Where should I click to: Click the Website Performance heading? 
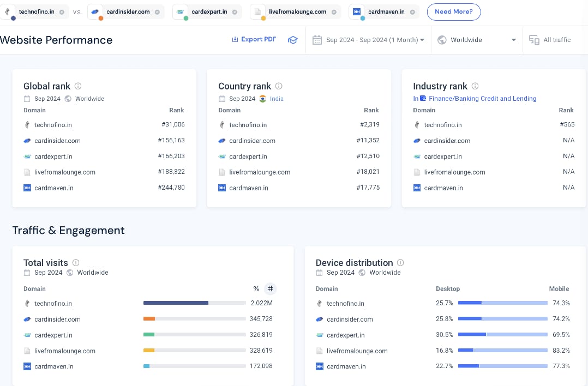coord(56,40)
